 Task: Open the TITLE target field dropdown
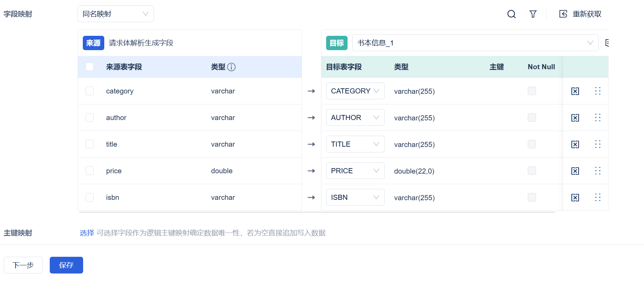355,144
